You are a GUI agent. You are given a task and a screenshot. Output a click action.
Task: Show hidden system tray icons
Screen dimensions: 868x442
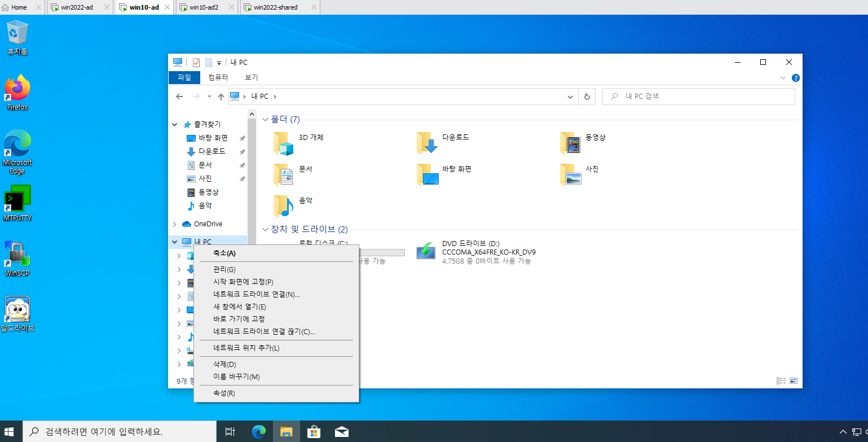click(x=843, y=432)
